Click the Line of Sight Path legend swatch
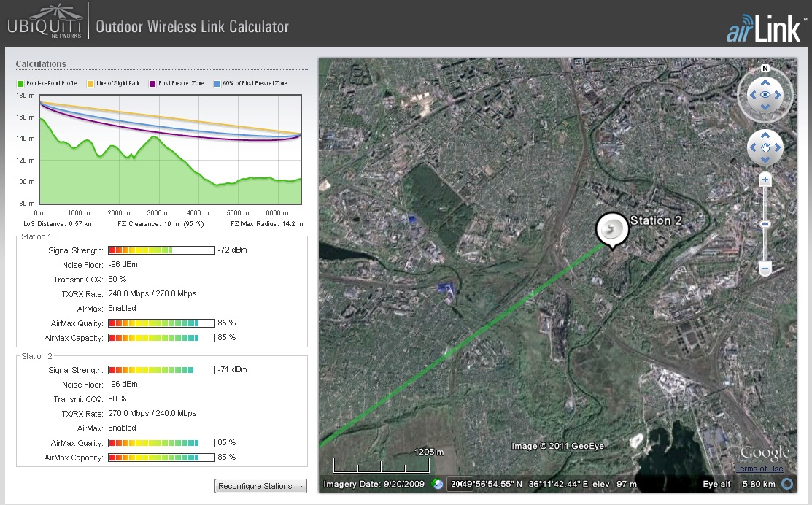Screen dimensions: 812x505 [x=90, y=84]
